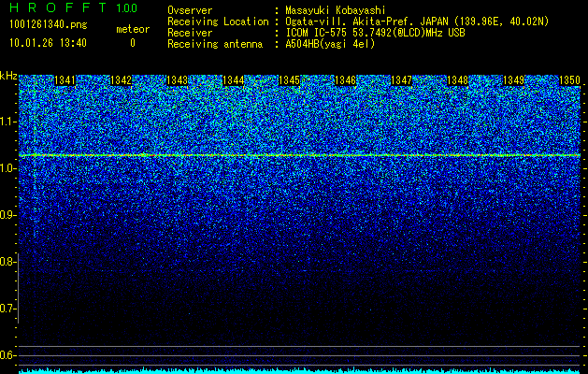588x374 pixels.
Task: Click the 1348 time marker
Action: (x=457, y=80)
